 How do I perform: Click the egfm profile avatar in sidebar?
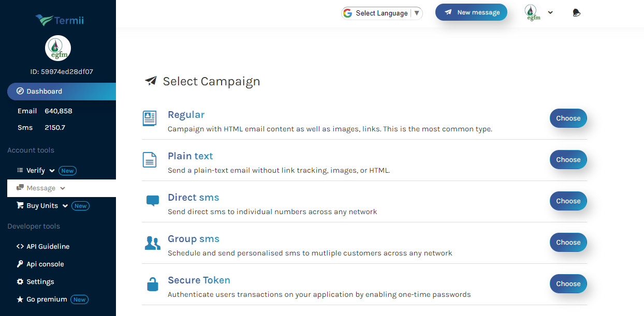(58, 49)
